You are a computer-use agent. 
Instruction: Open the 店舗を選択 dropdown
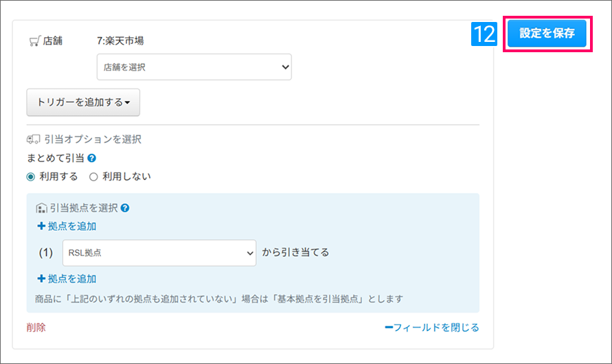tap(194, 67)
